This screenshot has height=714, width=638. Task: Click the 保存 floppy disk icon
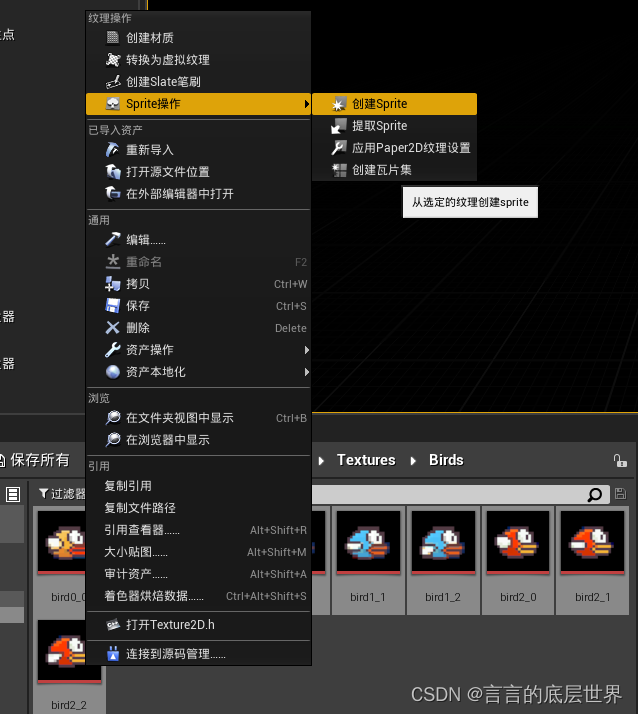pyautogui.click(x=112, y=306)
